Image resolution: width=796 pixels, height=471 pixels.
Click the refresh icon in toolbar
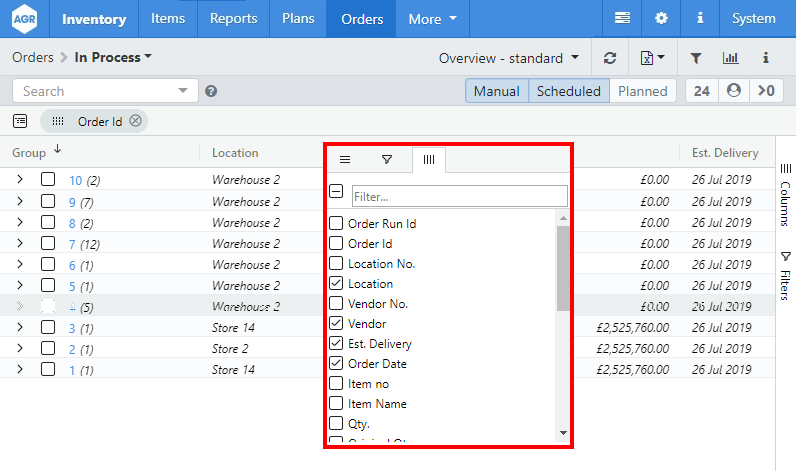coord(610,58)
